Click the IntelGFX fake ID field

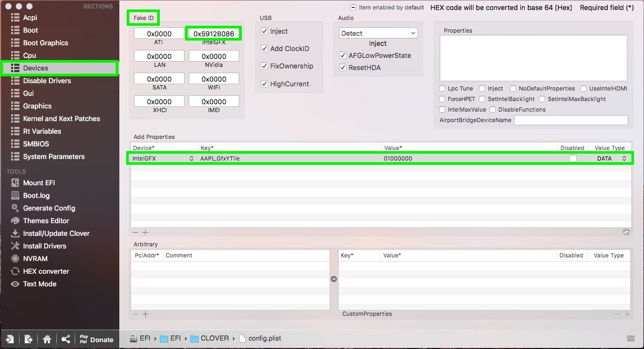[x=214, y=34]
